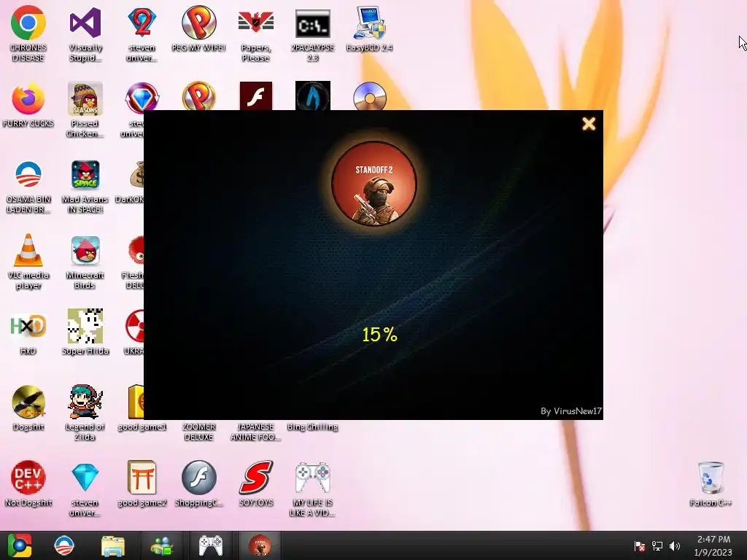Open the volume speaker tray icon
747x560 pixels.
coord(675,546)
